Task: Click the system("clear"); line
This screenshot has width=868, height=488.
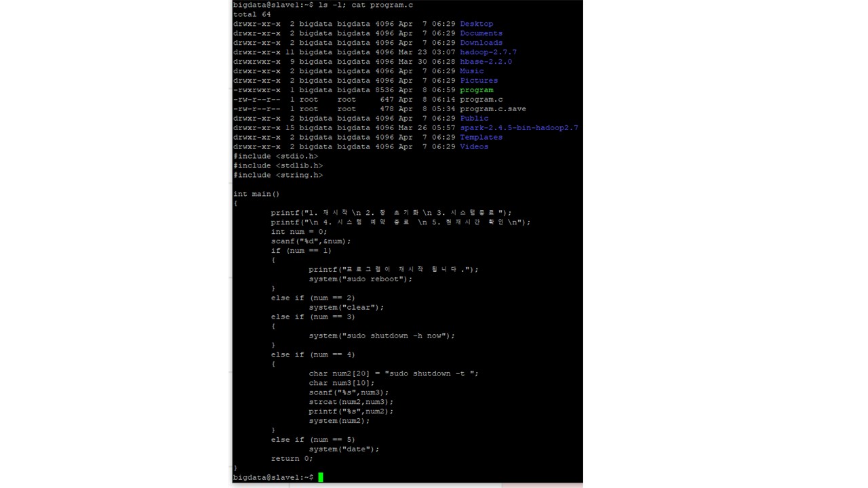Action: (347, 308)
